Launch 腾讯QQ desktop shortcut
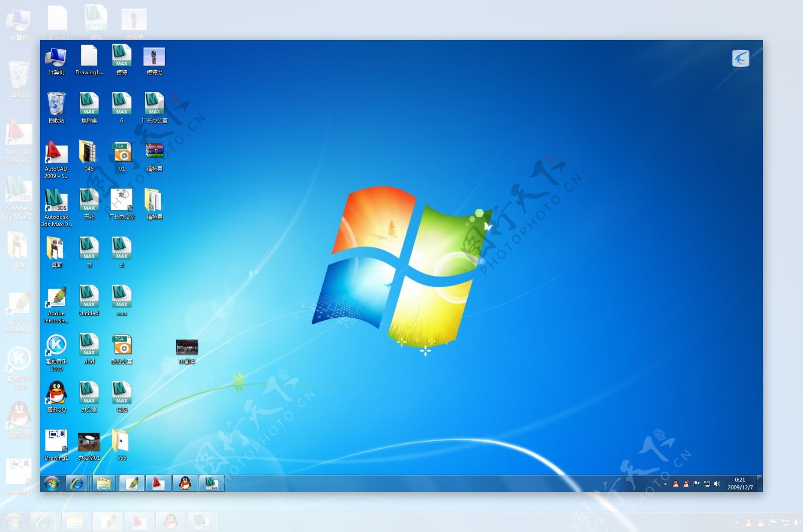Image resolution: width=803 pixels, height=532 pixels. [56, 397]
